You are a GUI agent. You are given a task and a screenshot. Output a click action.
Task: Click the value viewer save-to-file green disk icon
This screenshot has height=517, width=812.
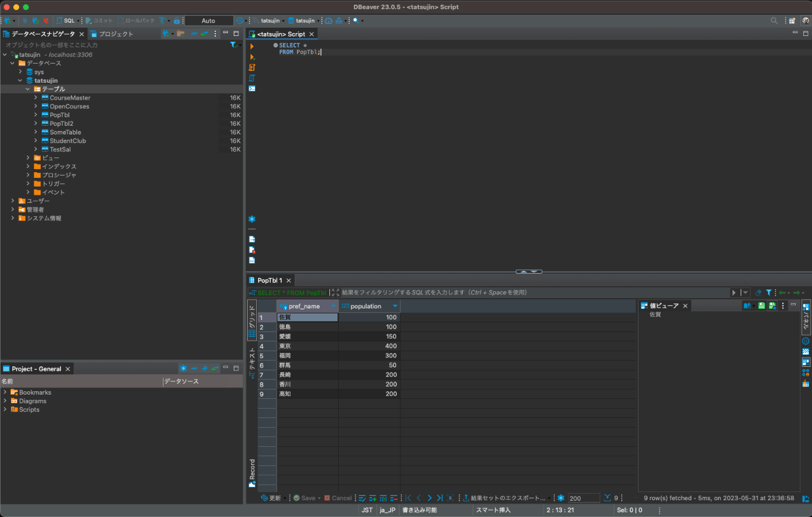tap(760, 305)
